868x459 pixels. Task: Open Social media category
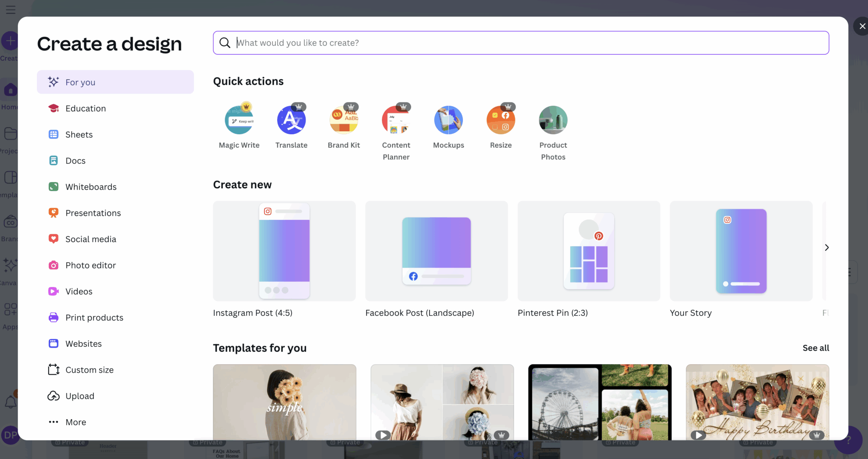(x=115, y=239)
